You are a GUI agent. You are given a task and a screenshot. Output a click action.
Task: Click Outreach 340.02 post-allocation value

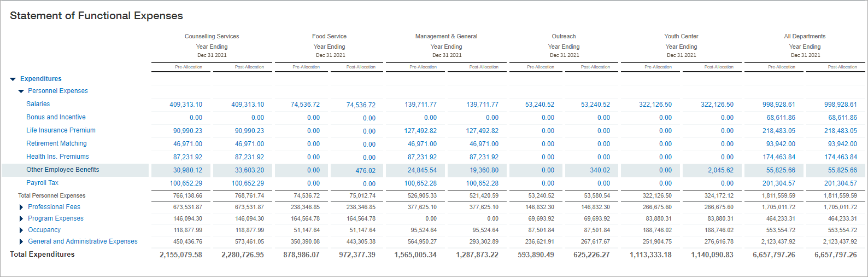600,170
